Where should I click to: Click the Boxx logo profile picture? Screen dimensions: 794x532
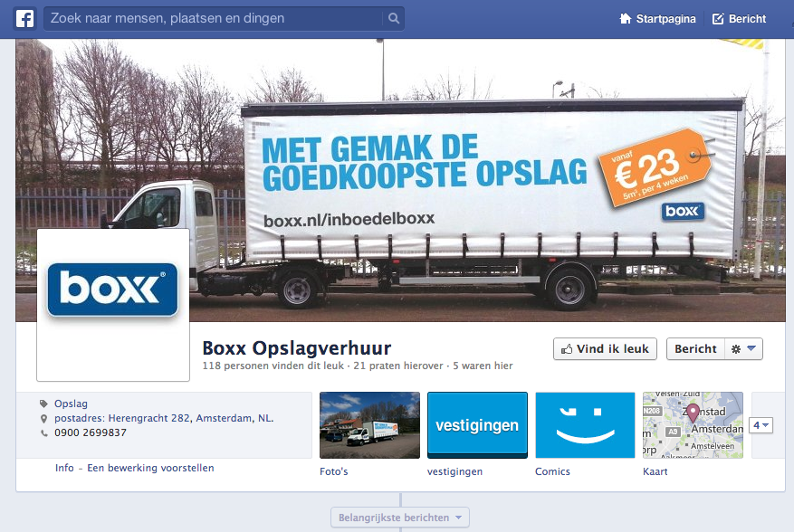(x=113, y=304)
